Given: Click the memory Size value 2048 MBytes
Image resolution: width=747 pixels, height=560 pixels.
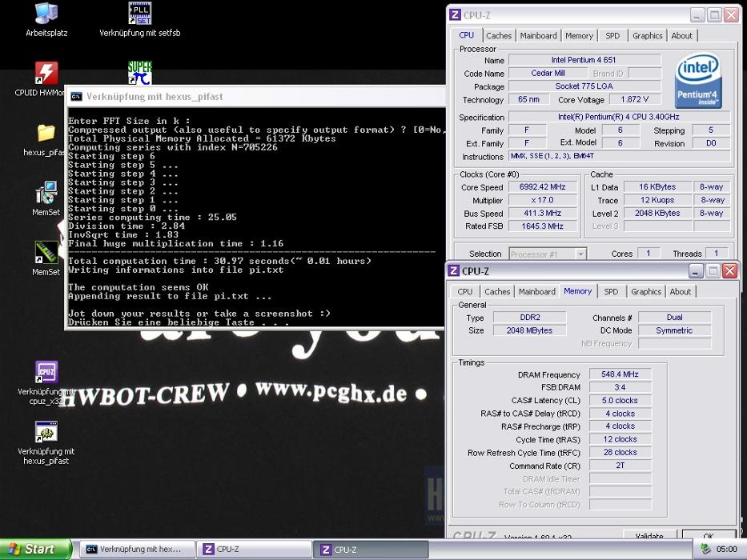Looking at the screenshot, I should 530,330.
